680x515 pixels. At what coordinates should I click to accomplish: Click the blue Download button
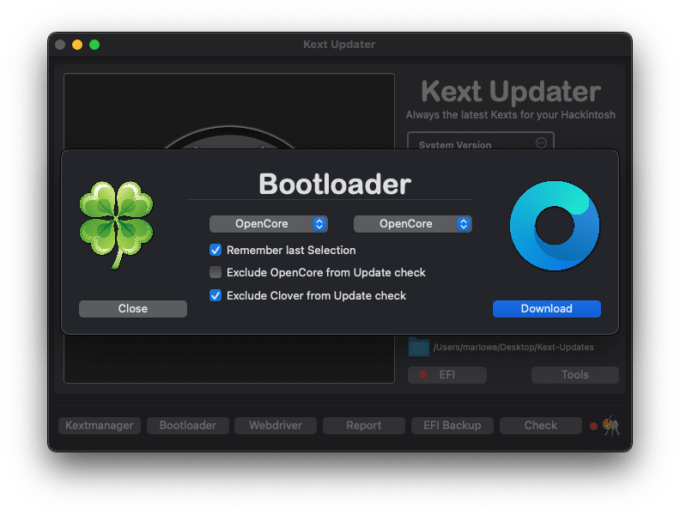546,309
